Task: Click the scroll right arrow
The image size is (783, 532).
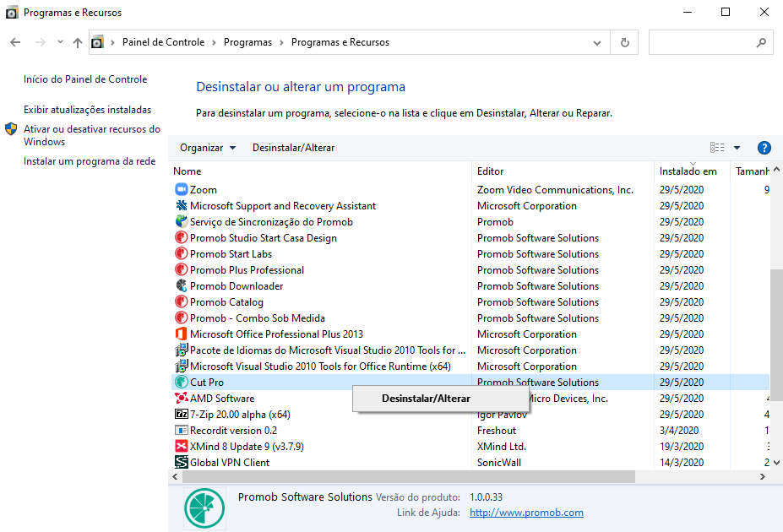Action: tap(763, 476)
